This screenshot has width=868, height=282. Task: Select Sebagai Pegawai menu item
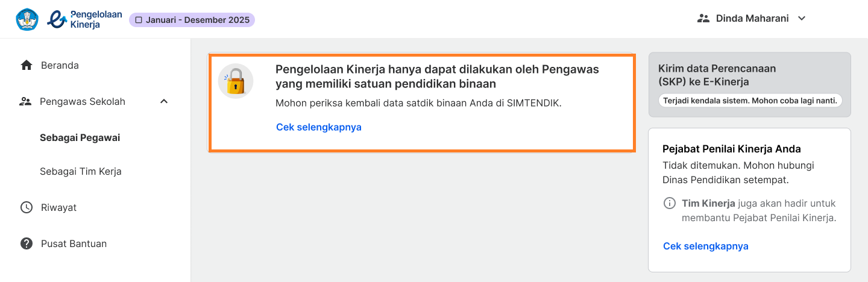(80, 137)
